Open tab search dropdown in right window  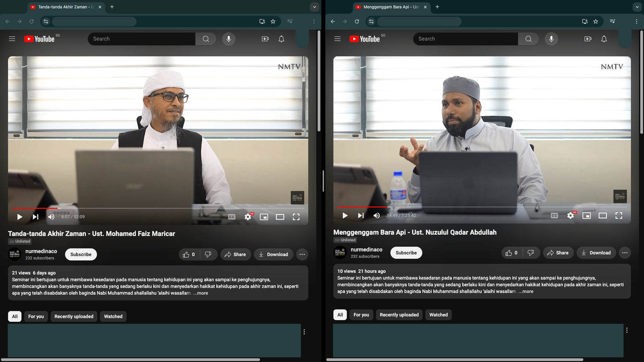click(x=636, y=7)
